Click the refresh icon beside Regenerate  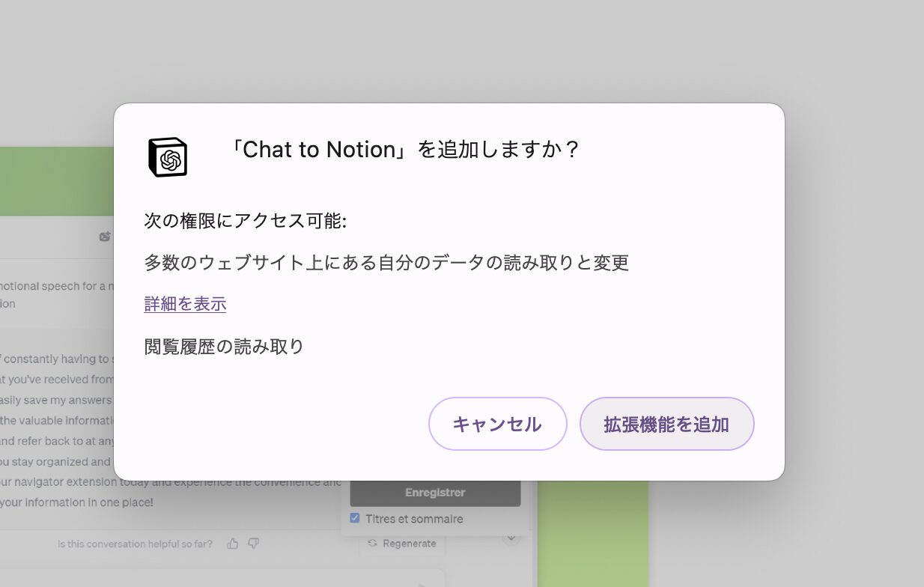pyautogui.click(x=371, y=544)
